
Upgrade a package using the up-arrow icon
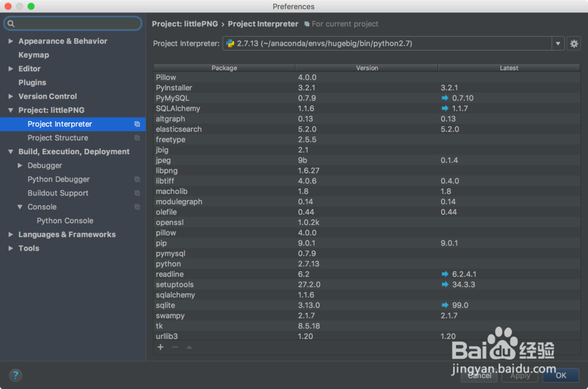click(189, 347)
